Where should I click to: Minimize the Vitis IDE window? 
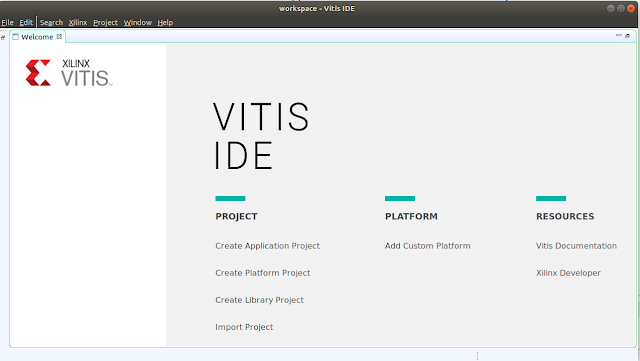(610, 8)
